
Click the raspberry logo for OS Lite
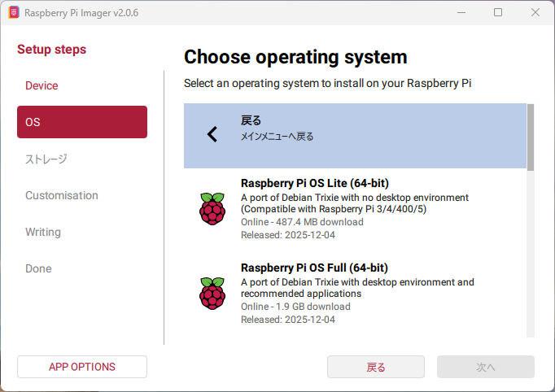pos(212,209)
